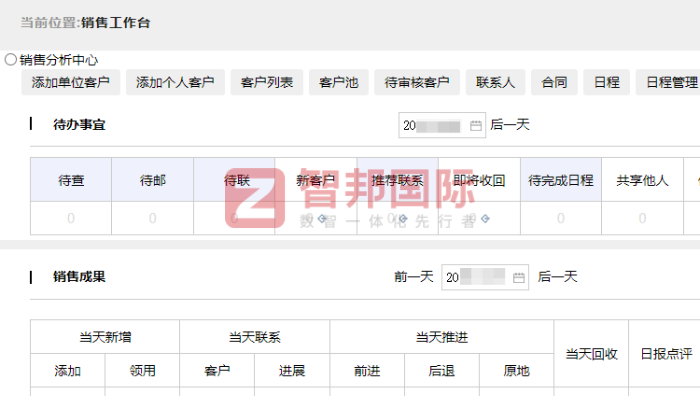Screen dimensions: 700x396
Task: Click the 销售成果 date input field
Action: click(485, 277)
